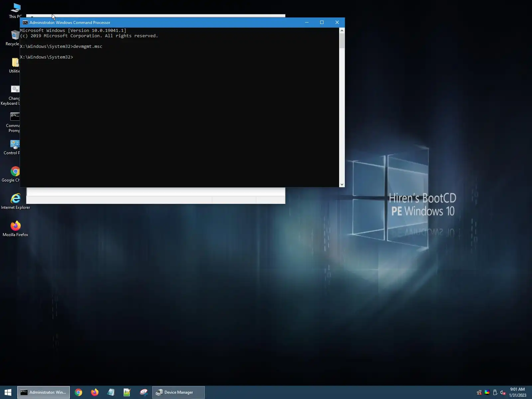Click the 'Microsoft Windows [Version 10.0.19041.1]' line
The width and height of the screenshot is (532, 399).
coord(73,31)
